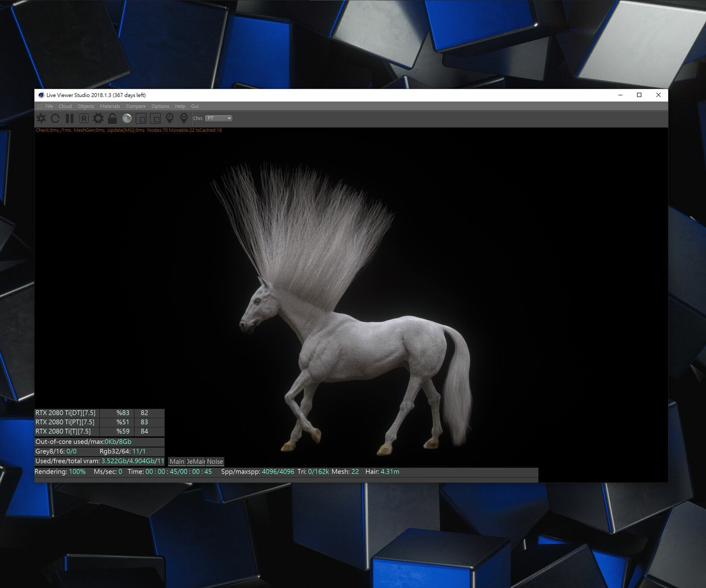
Task: Toggle the padlock resolution lock icon
Action: coord(113,118)
